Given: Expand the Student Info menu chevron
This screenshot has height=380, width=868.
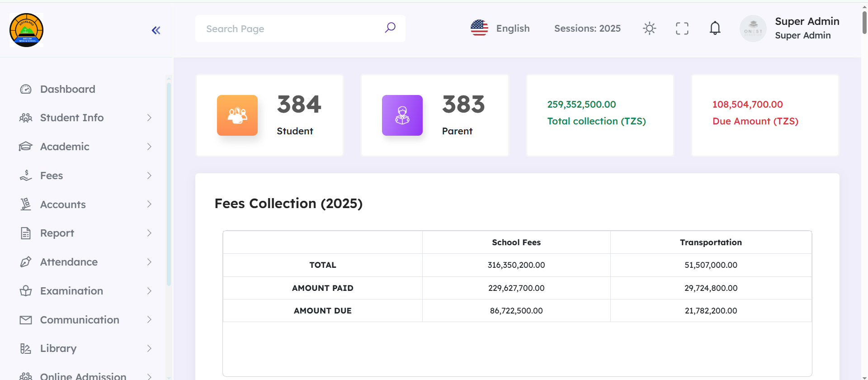Looking at the screenshot, I should tap(149, 118).
